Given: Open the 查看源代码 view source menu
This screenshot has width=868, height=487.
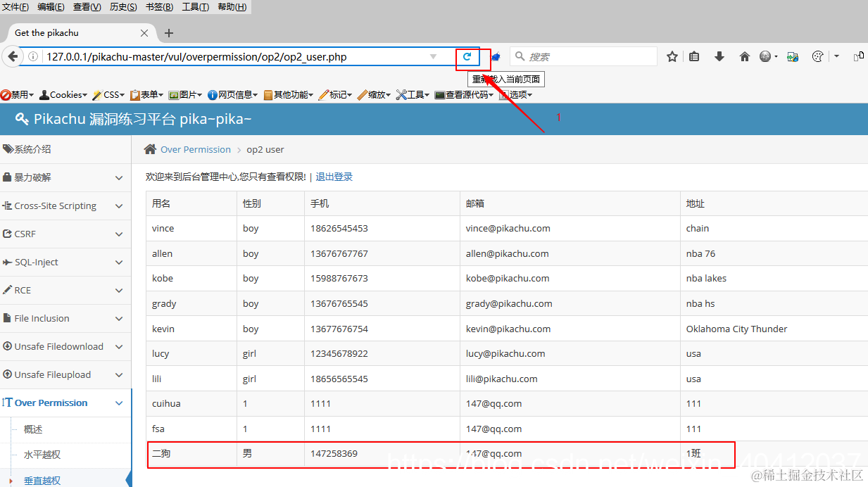Looking at the screenshot, I should point(465,94).
